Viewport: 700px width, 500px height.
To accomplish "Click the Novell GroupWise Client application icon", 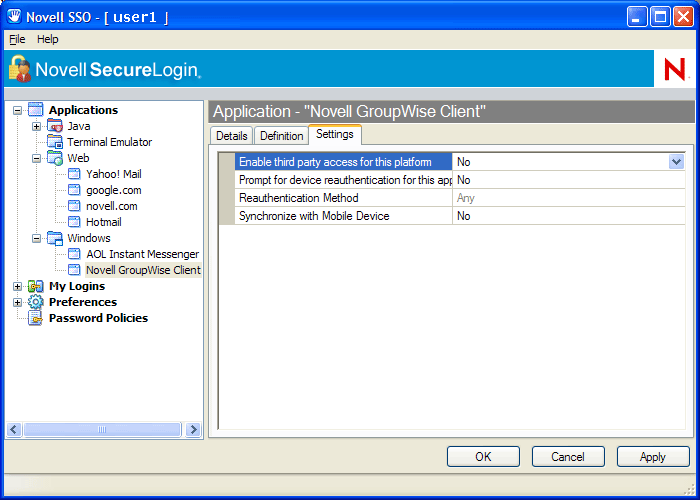I will 74,270.
